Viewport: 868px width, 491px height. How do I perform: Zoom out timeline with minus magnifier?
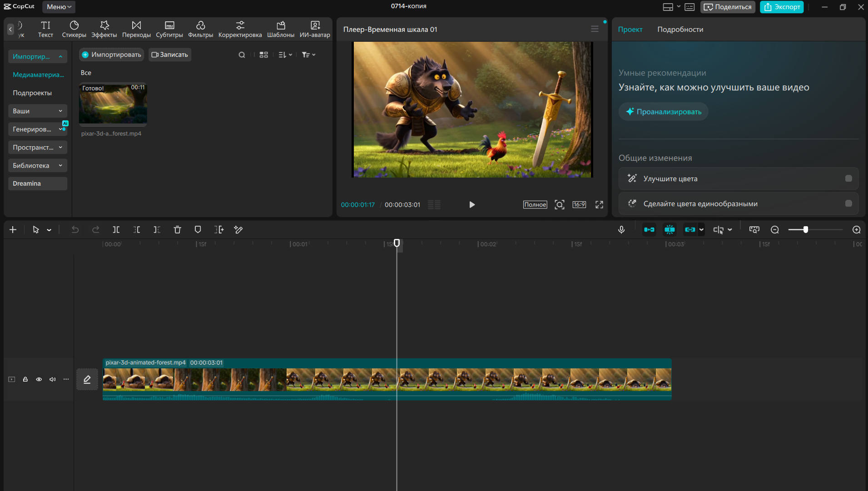775,230
